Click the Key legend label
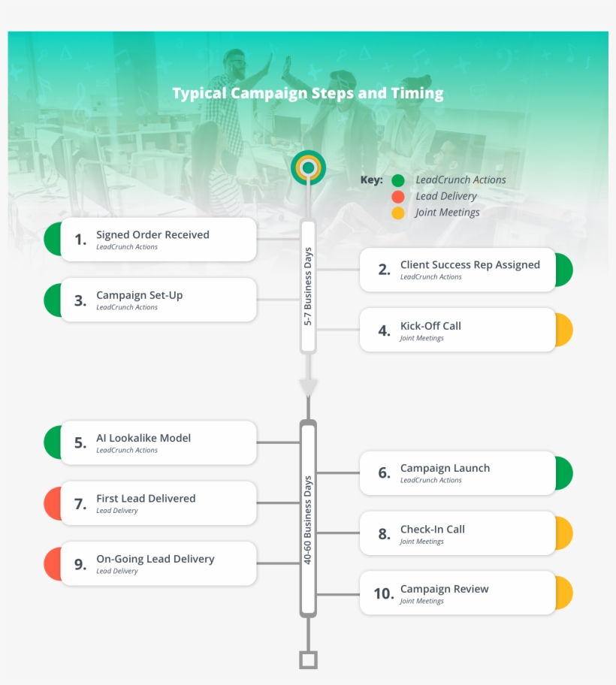 click(371, 180)
